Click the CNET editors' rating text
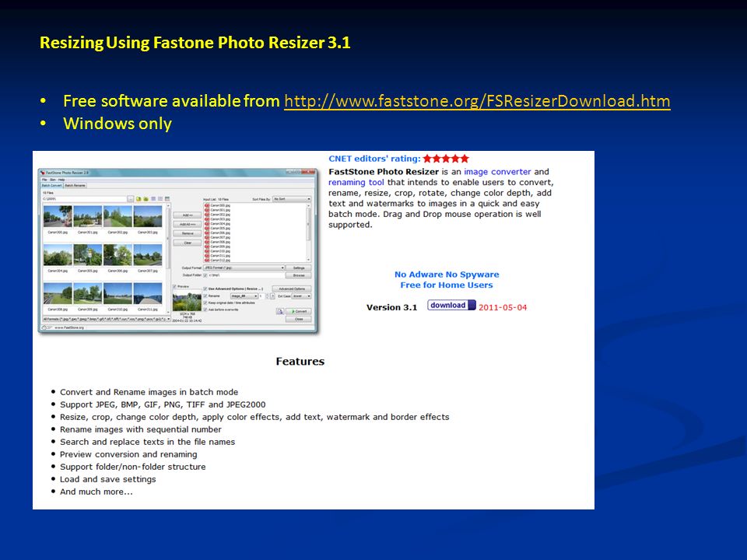Viewport: 747px width, 560px height. pyautogui.click(x=374, y=159)
